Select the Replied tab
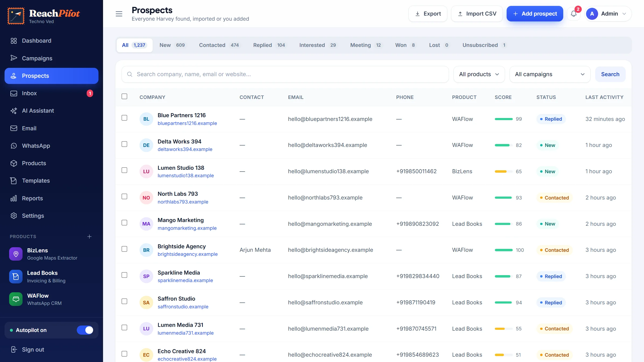644x362 pixels. click(x=269, y=45)
